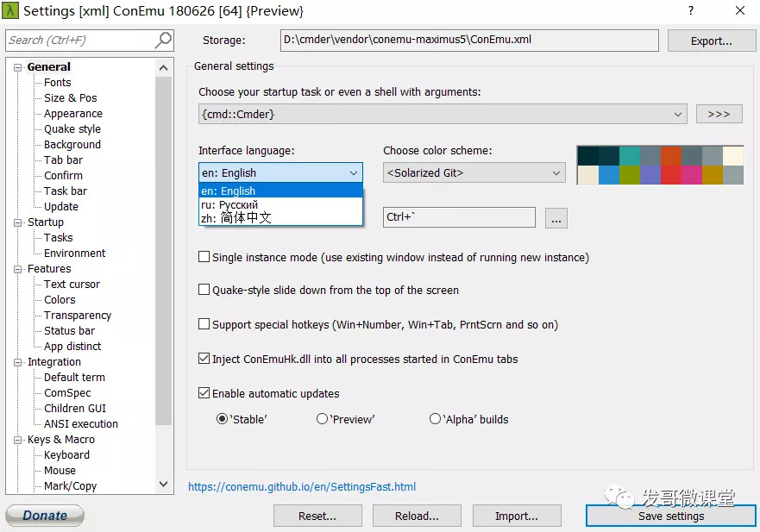Select the 'Preview' update radio button
The width and height of the screenshot is (760, 532).
323,419
